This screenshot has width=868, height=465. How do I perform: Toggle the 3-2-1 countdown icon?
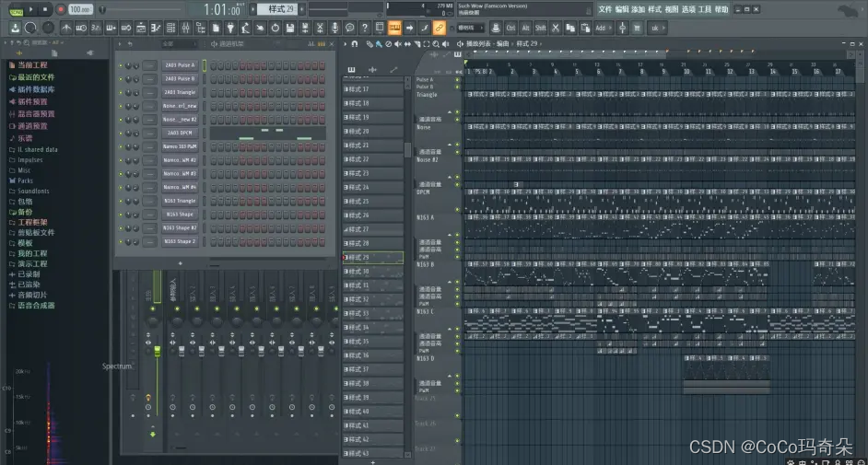(x=96, y=28)
